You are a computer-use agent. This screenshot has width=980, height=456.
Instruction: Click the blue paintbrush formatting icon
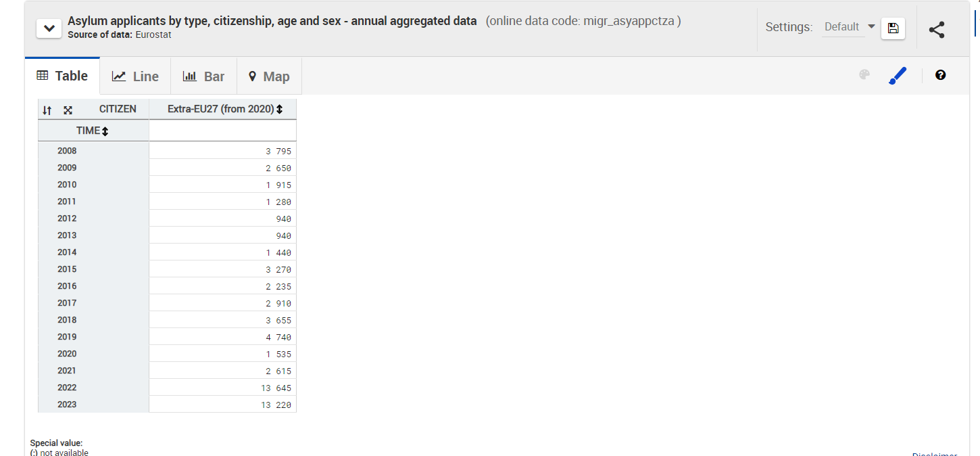pyautogui.click(x=897, y=76)
